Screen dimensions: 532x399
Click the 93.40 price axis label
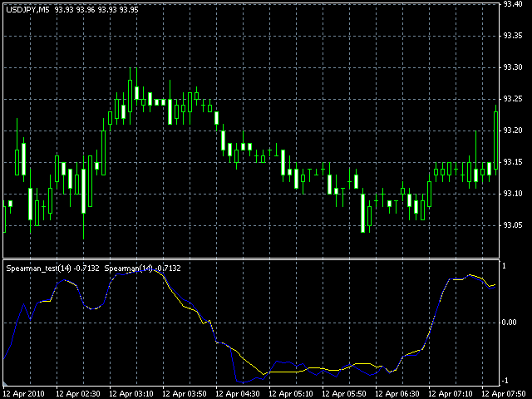point(513,4)
